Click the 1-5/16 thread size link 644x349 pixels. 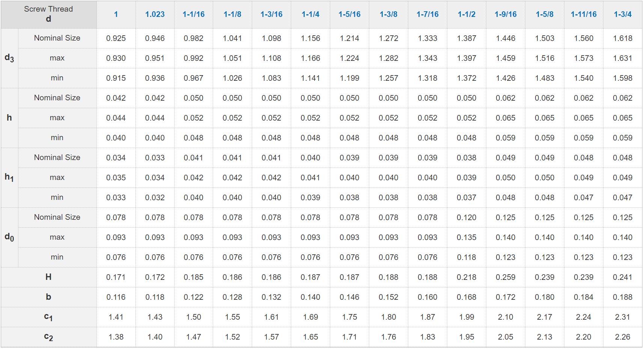(349, 14)
